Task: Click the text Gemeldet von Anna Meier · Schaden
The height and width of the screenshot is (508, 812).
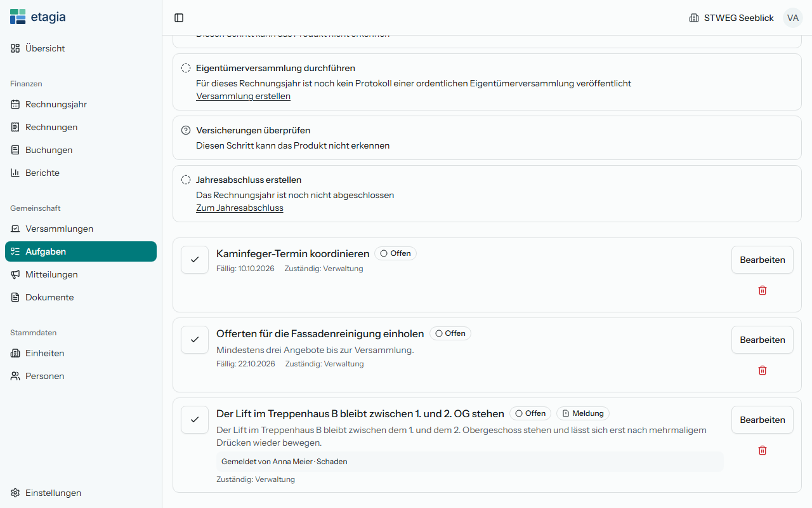Action: coord(284,462)
